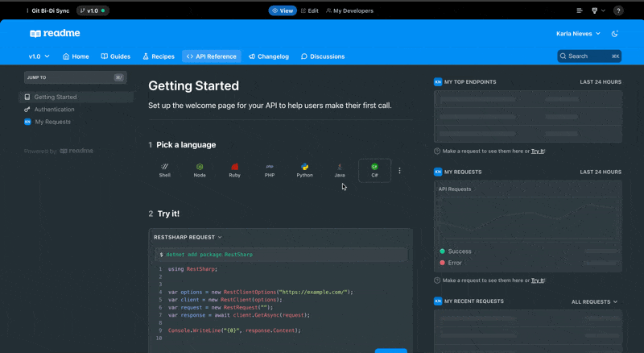The width and height of the screenshot is (644, 353).
Task: Click the 'Pick a language' heading
Action: [x=186, y=145]
